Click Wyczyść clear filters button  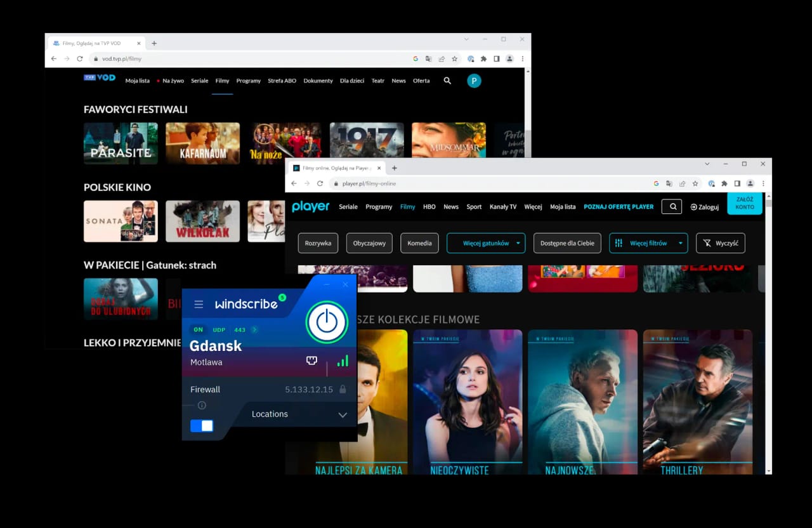[x=721, y=243]
